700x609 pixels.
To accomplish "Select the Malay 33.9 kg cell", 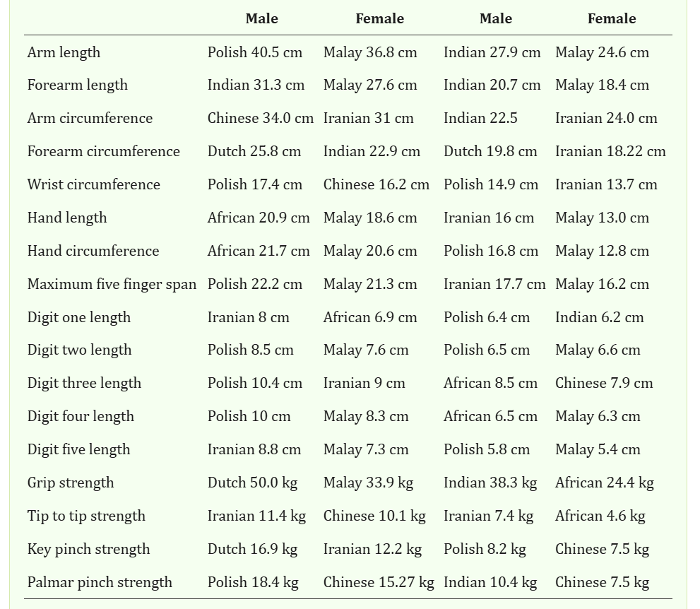I will coord(368,483).
